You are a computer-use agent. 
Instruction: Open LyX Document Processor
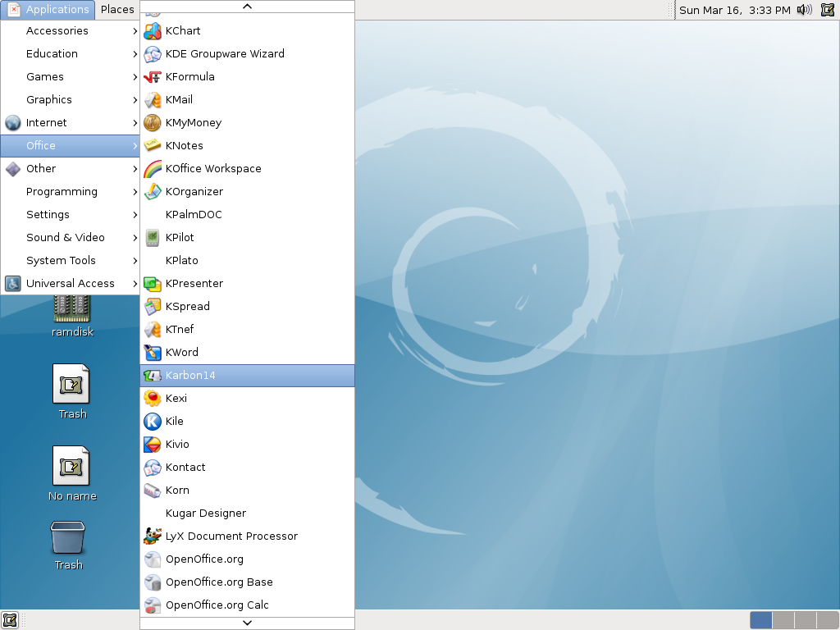(x=247, y=536)
